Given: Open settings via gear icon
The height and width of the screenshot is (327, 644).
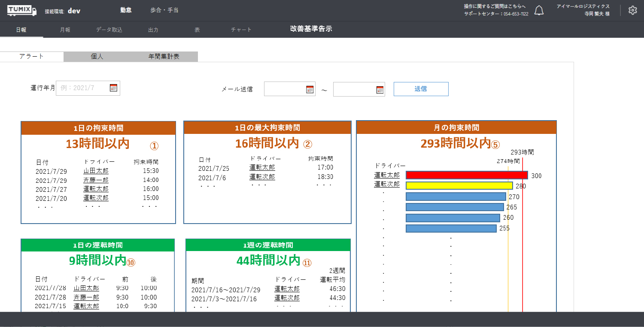Looking at the screenshot, I should [x=632, y=11].
